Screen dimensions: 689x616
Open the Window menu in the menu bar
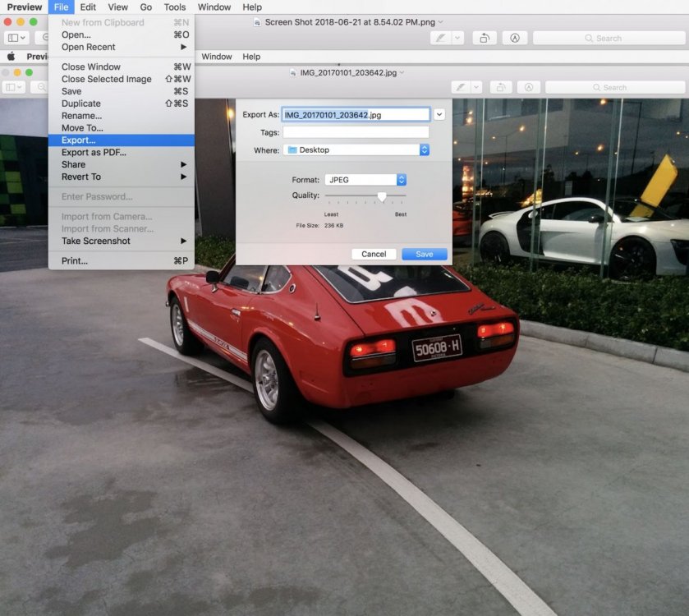[214, 7]
